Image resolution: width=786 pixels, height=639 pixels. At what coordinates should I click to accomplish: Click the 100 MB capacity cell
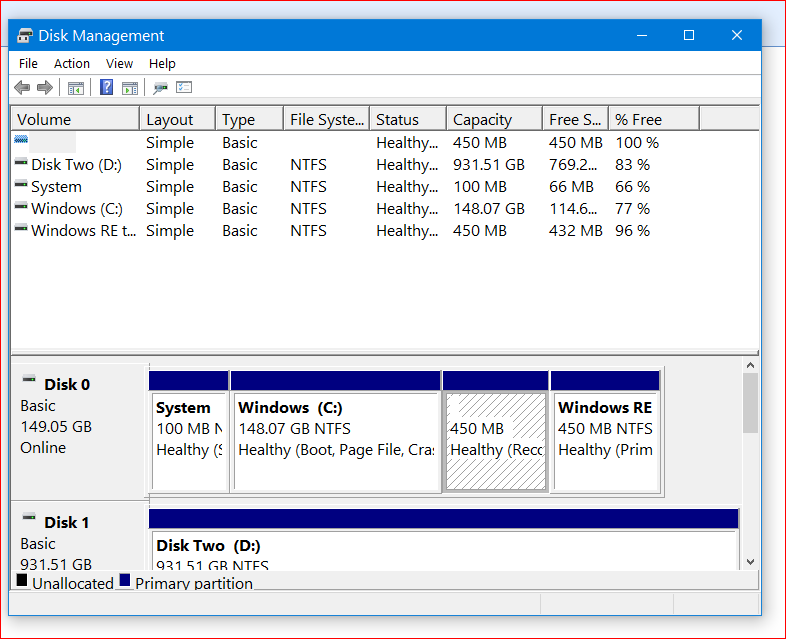pyautogui.click(x=480, y=187)
